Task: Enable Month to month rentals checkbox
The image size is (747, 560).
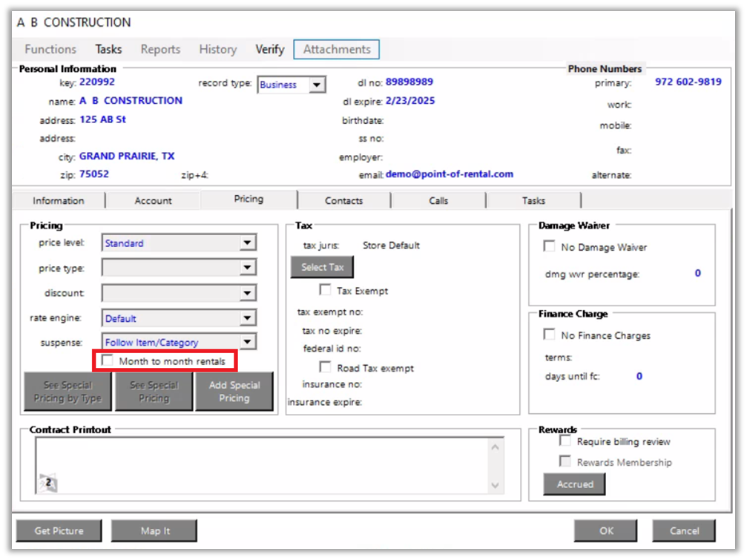Action: (x=108, y=361)
